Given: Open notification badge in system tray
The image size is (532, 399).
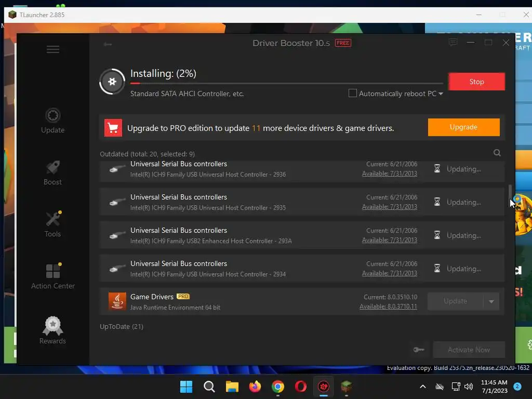Looking at the screenshot, I should 517,387.
